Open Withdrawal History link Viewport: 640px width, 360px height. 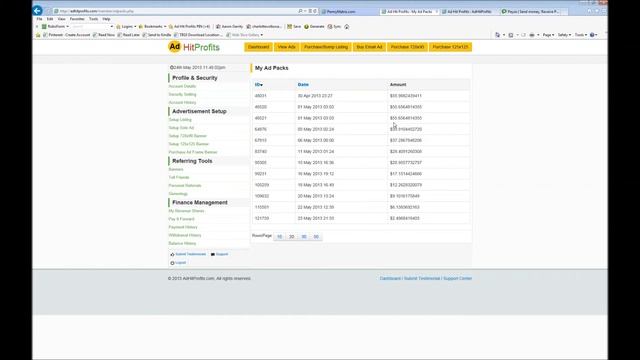click(x=185, y=236)
